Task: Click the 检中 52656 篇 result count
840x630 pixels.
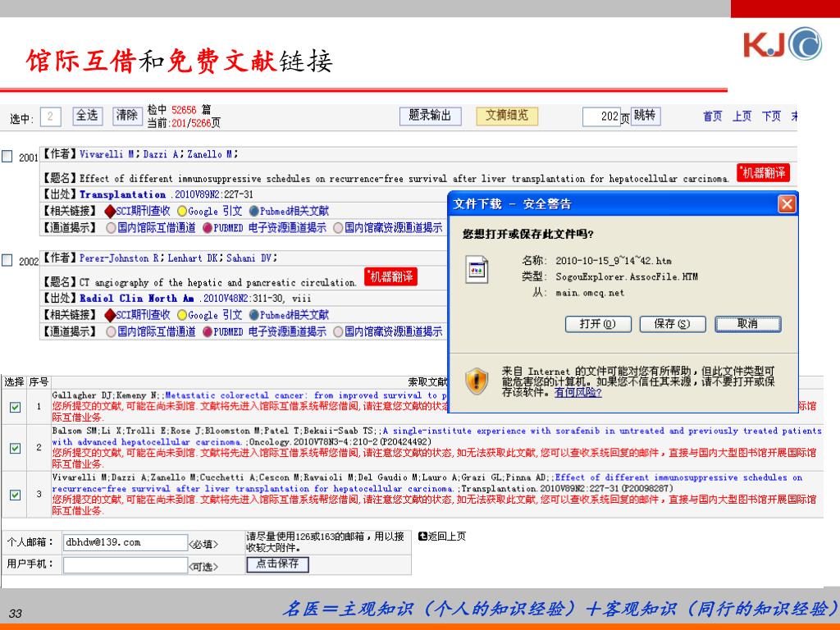Action: 180,110
